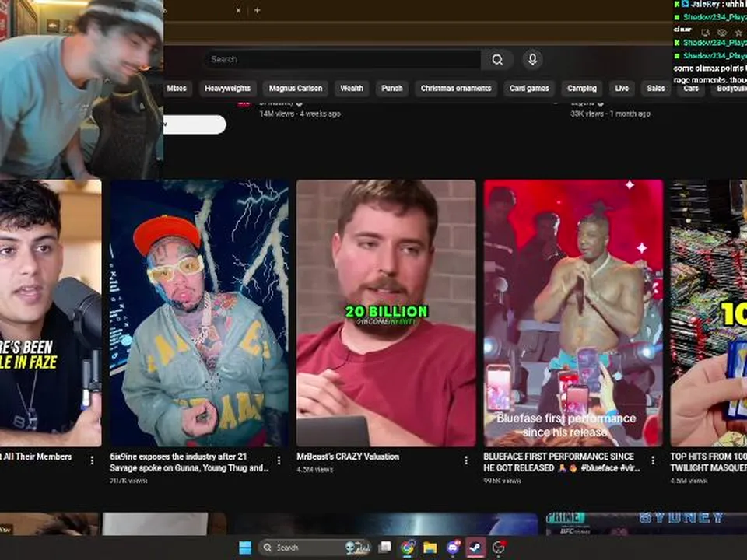Click the popout icon in chat overlay
The height and width of the screenshot is (560, 747).
pos(706,33)
